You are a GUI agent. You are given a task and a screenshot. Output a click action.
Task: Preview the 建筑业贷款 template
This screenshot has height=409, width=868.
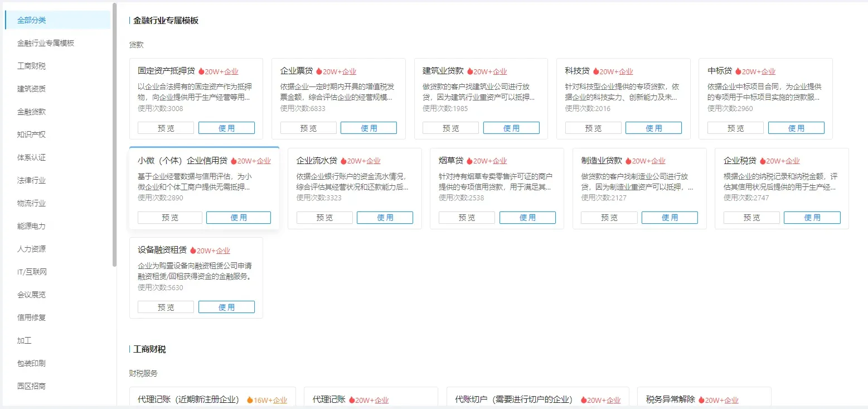click(x=450, y=128)
